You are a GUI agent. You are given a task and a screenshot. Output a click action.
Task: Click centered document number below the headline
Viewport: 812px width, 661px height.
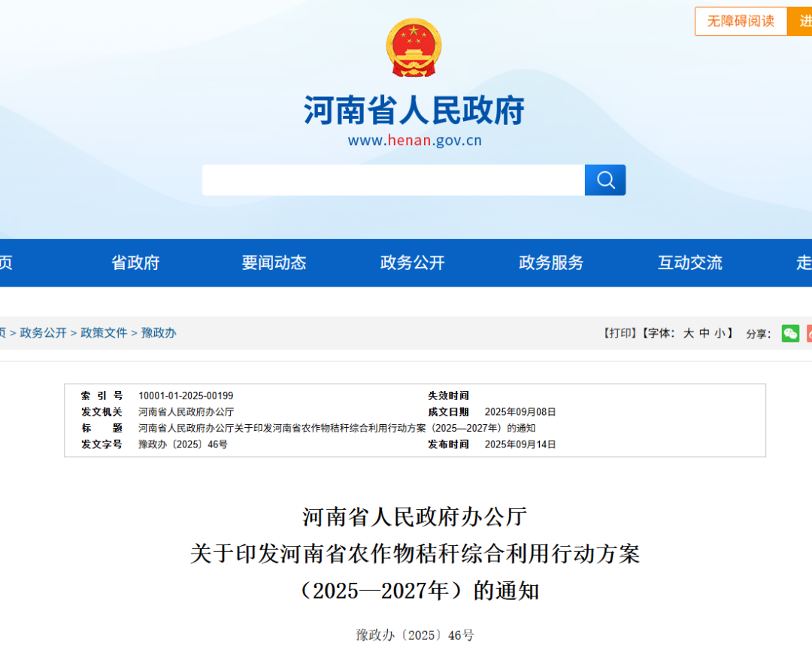click(x=415, y=635)
